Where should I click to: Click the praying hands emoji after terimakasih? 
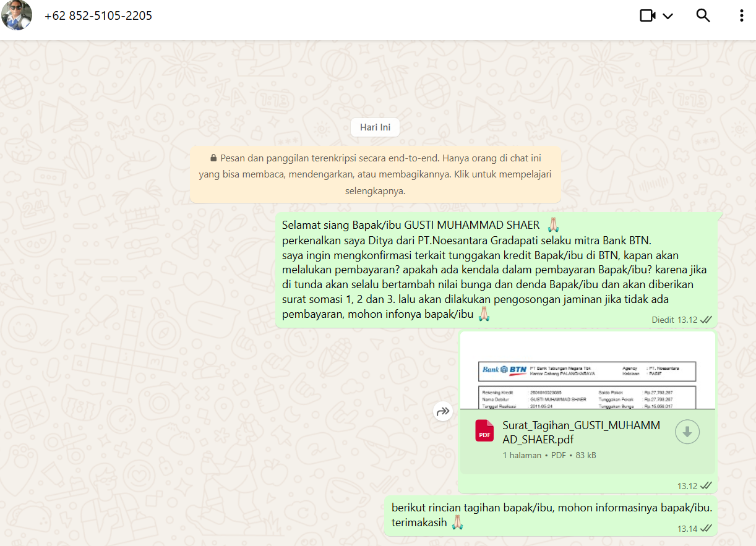pyautogui.click(x=457, y=523)
